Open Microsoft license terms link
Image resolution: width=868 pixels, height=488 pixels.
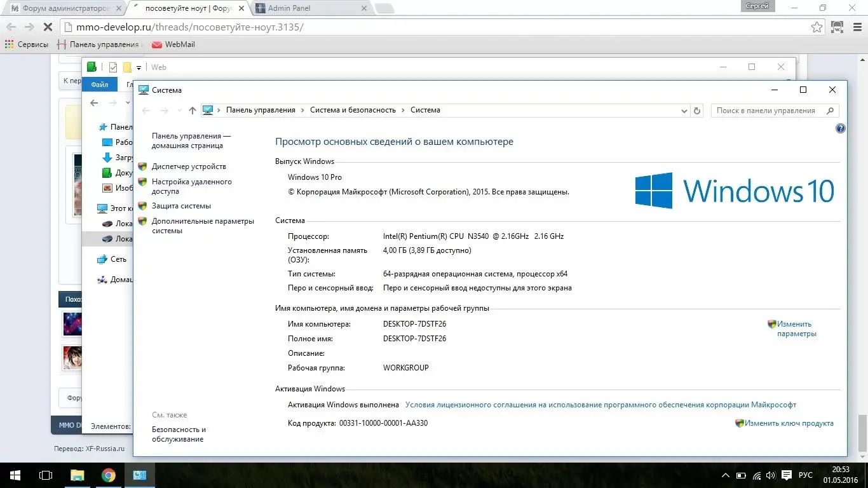click(600, 405)
